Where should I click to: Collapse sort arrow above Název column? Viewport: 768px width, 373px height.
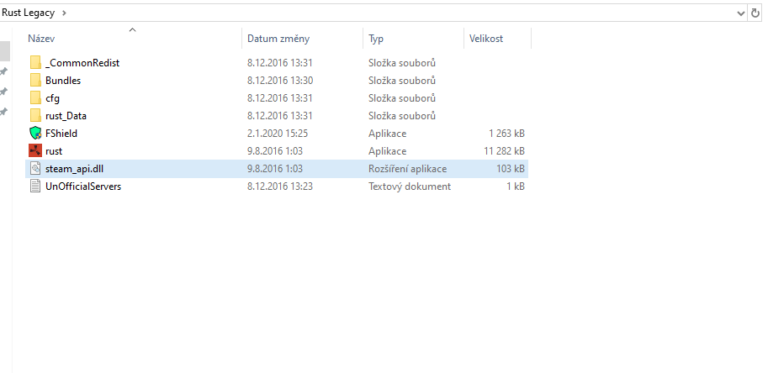(132, 30)
